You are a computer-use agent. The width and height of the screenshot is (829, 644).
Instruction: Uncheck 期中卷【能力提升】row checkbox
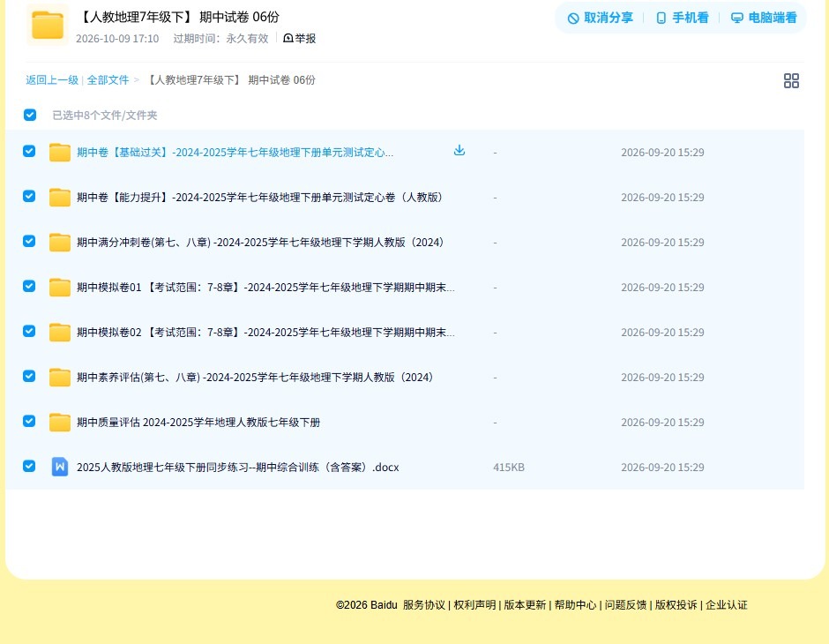point(29,196)
